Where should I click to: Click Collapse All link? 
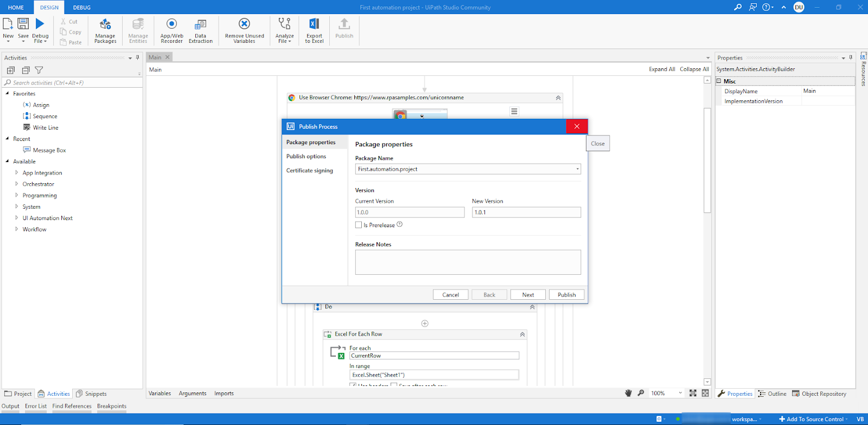coord(694,69)
